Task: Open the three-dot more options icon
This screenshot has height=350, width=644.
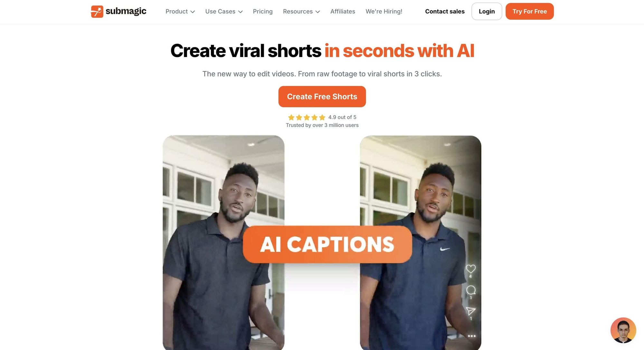Action: coord(472,336)
